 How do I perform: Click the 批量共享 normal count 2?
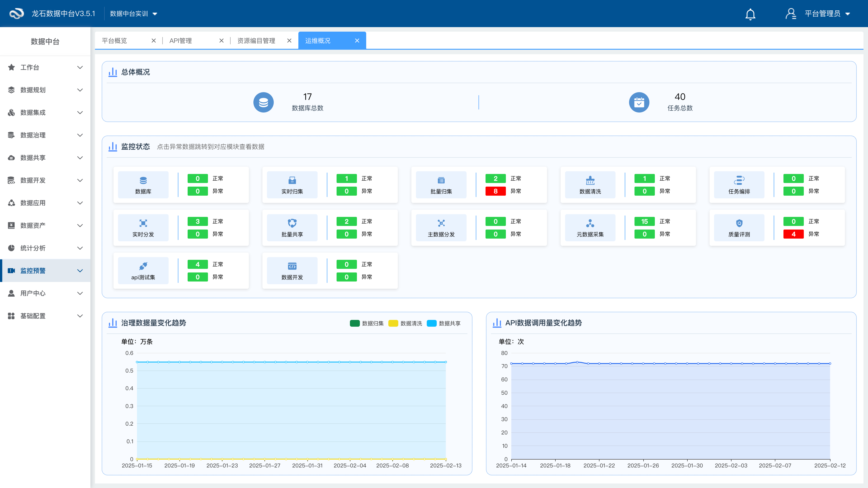(x=346, y=221)
